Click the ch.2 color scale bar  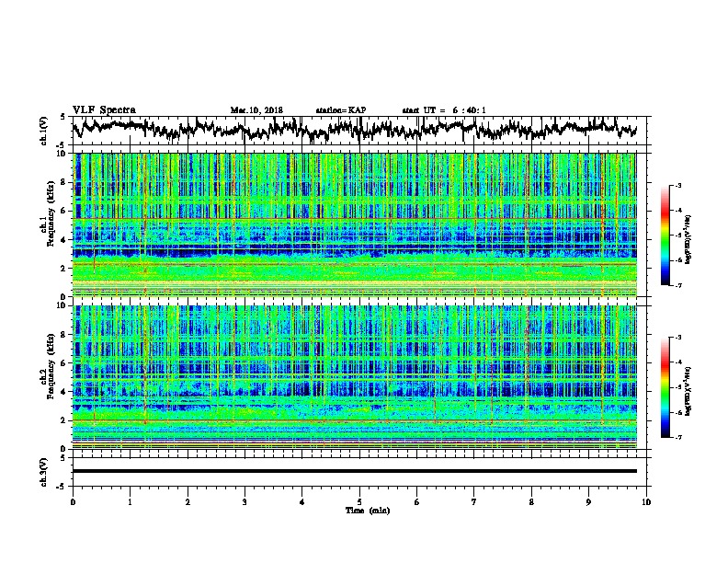(x=665, y=387)
